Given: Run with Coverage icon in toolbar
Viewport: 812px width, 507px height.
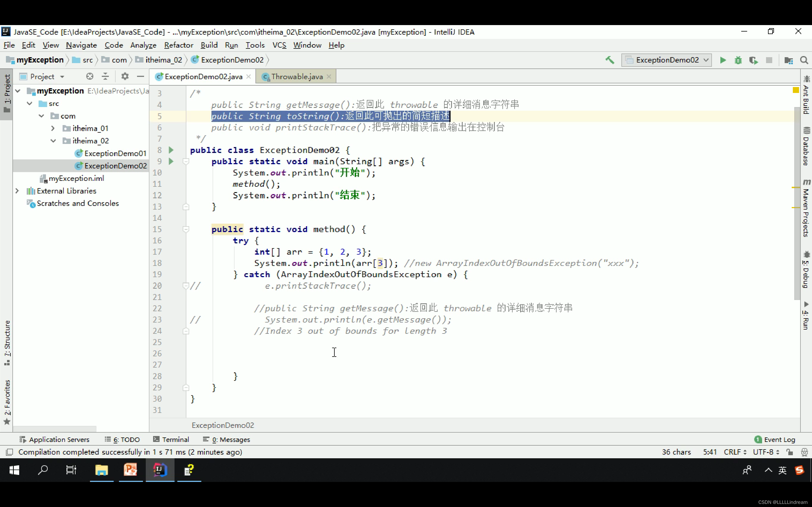Looking at the screenshot, I should 753,60.
